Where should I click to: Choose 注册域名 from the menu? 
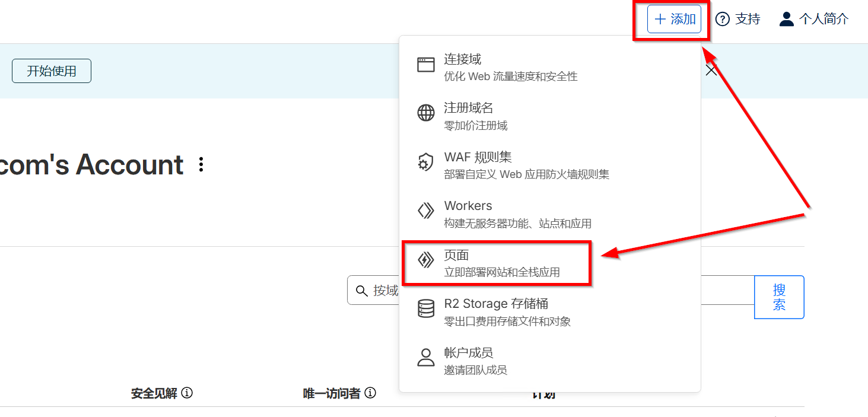point(550,116)
